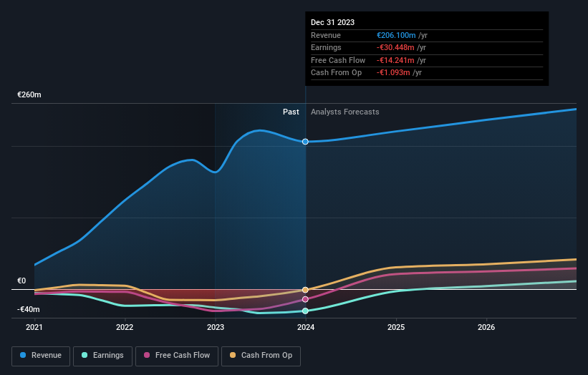Click the Earnings row label in tooltip
This screenshot has width=588, height=375.
click(327, 47)
